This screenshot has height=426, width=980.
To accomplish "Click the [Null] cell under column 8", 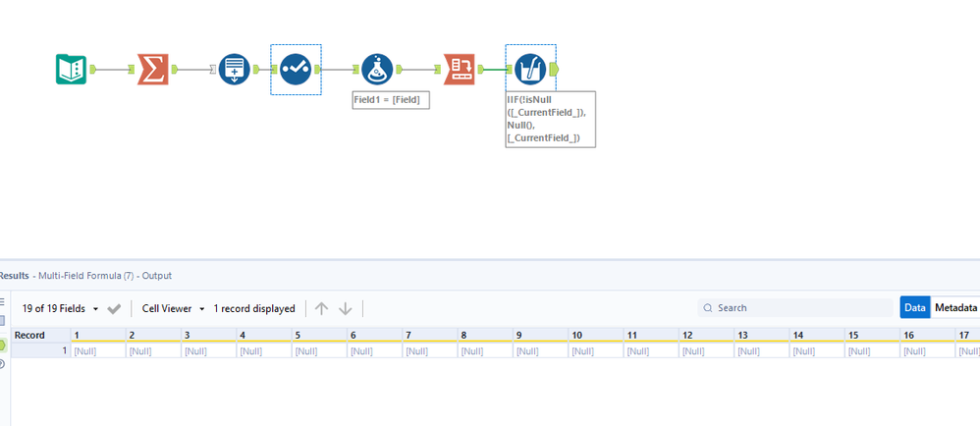I will pyautogui.click(x=485, y=351).
